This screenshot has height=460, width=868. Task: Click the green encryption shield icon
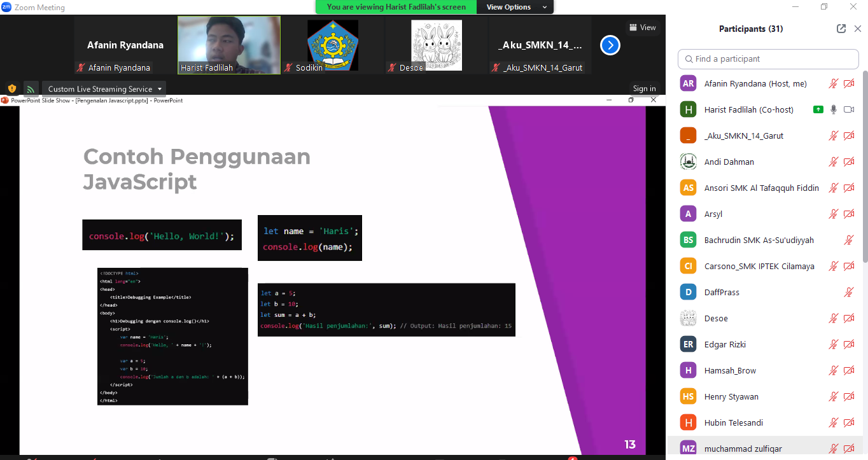pos(11,88)
